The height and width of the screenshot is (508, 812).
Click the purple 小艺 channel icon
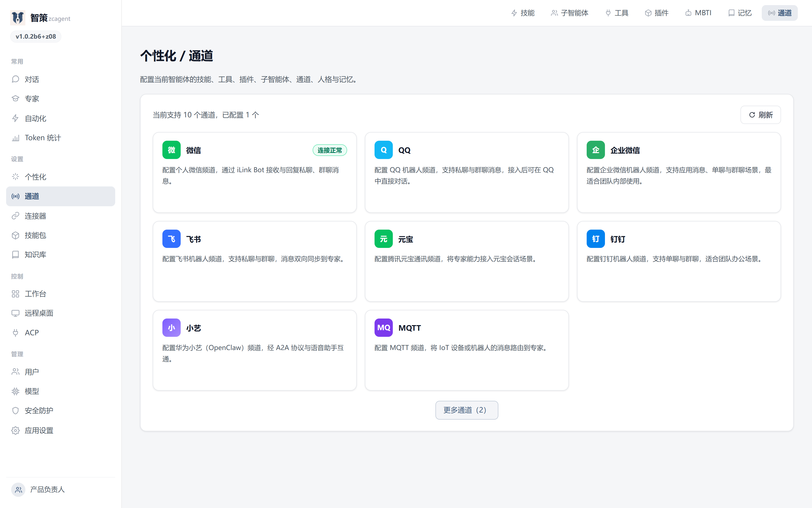tap(172, 328)
